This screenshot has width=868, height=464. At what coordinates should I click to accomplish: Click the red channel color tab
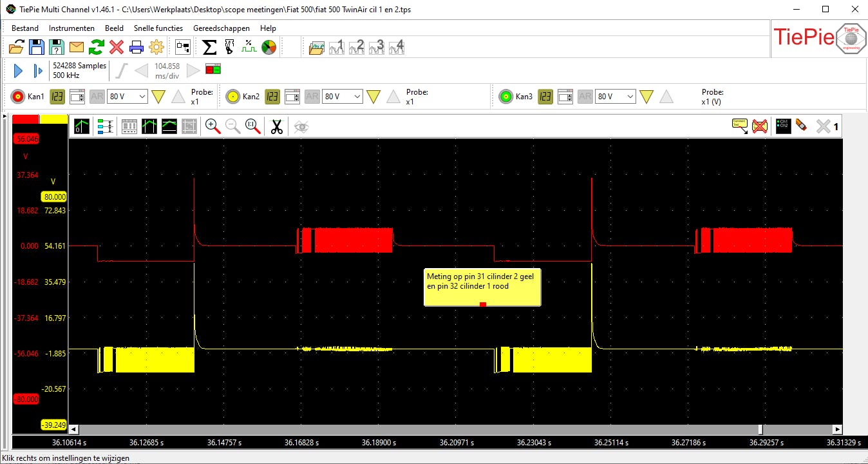click(x=26, y=119)
